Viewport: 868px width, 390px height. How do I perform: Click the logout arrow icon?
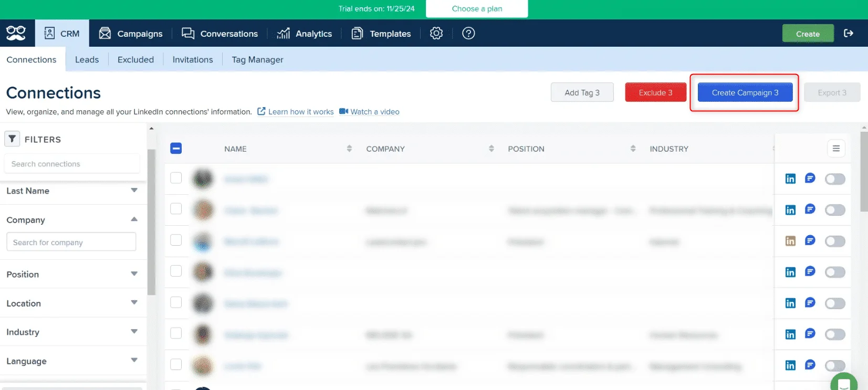click(849, 33)
